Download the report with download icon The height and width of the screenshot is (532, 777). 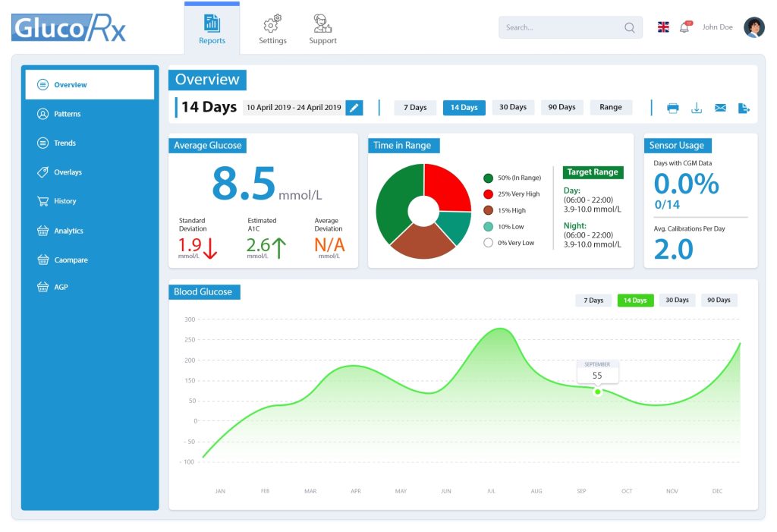pyautogui.click(x=697, y=108)
